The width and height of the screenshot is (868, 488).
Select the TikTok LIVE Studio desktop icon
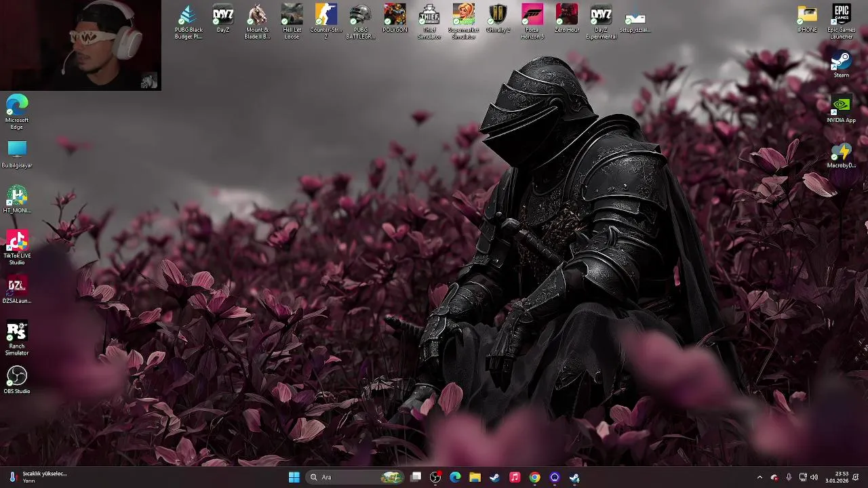17,247
